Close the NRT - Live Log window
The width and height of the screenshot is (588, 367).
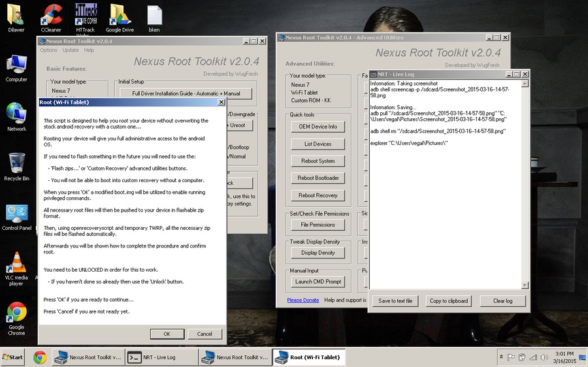(x=525, y=74)
